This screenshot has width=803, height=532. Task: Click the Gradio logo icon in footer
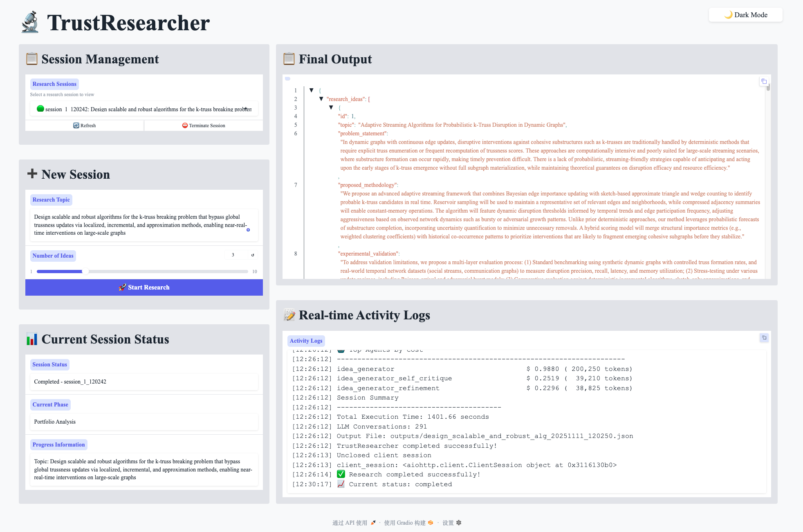tap(431, 523)
